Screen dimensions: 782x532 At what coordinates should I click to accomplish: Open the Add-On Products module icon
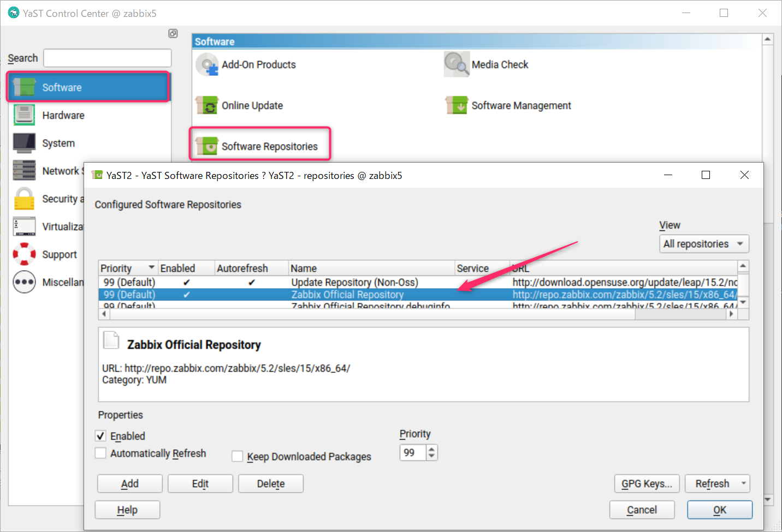[208, 65]
